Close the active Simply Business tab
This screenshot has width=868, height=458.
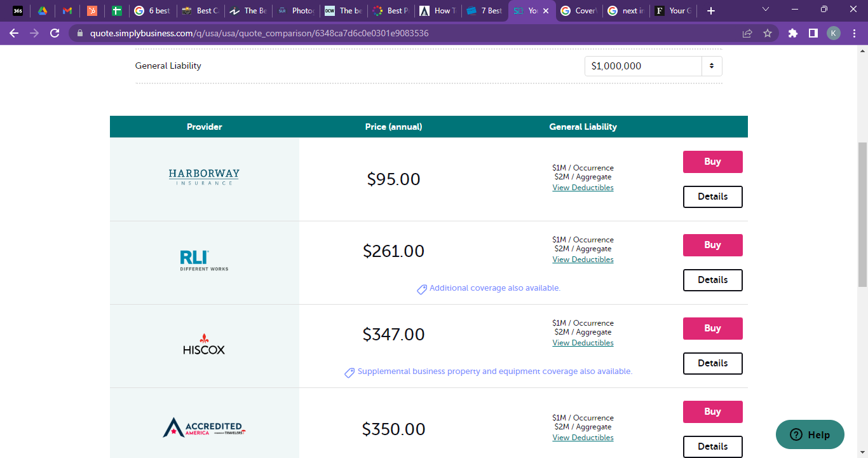[545, 11]
